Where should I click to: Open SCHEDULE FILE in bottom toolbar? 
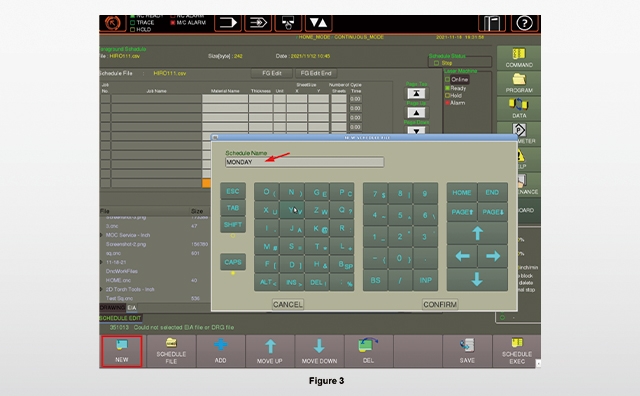(x=171, y=352)
